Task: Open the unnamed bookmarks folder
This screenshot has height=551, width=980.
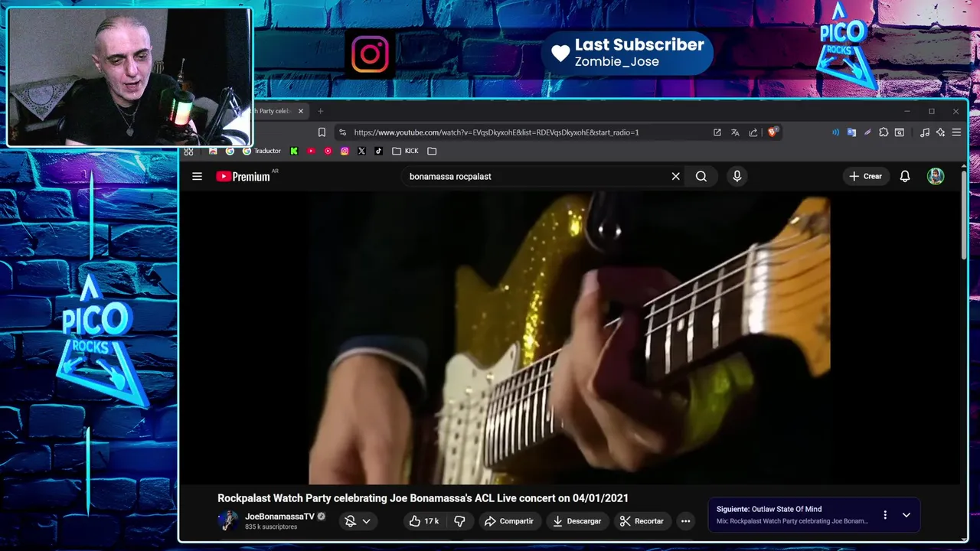Action: (x=432, y=151)
